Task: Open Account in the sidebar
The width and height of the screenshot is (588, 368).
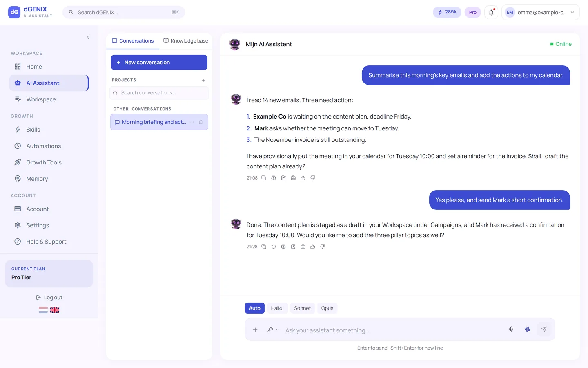Action: (49, 209)
